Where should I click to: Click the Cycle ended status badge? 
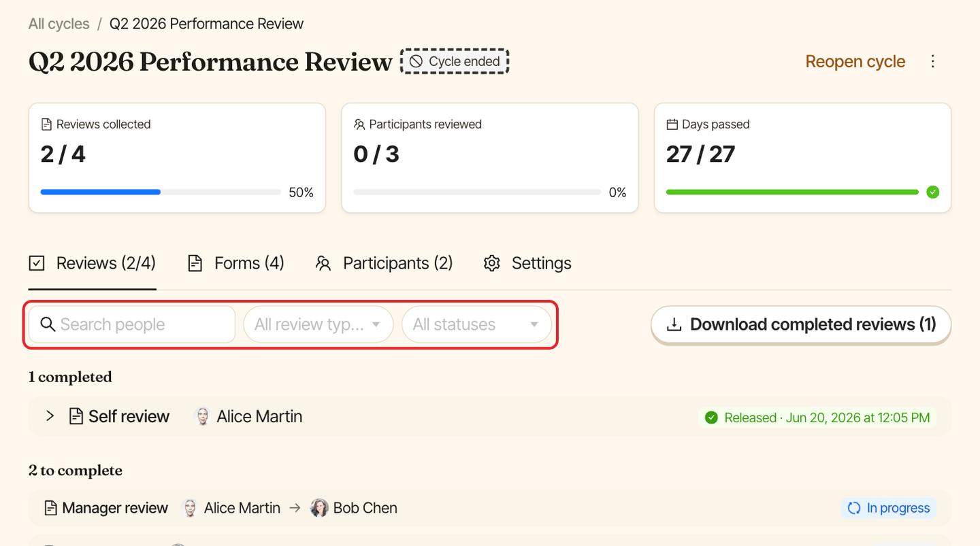point(455,61)
